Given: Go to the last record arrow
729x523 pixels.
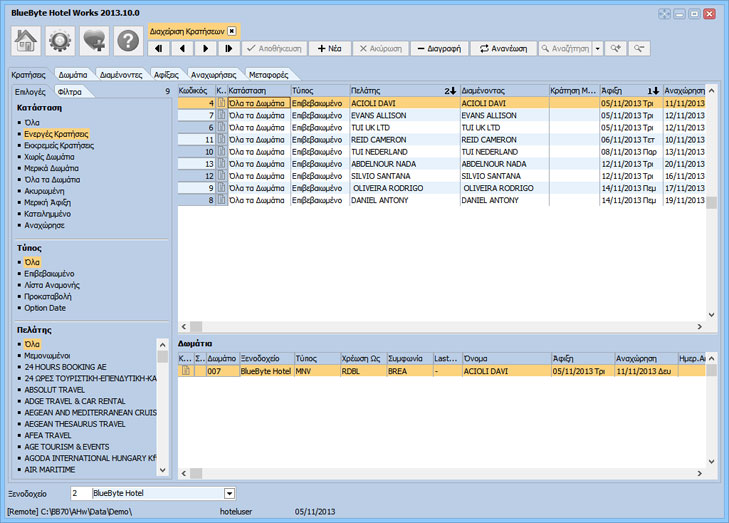Looking at the screenshot, I should pos(229,48).
